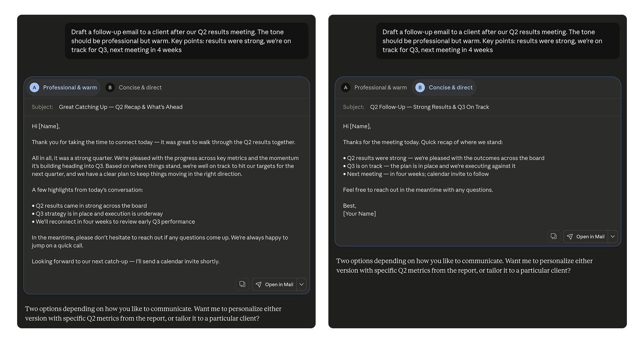Image resolution: width=644 pixels, height=343 pixels.
Task: Toggle the active Professional & warm option
Action: (63, 87)
